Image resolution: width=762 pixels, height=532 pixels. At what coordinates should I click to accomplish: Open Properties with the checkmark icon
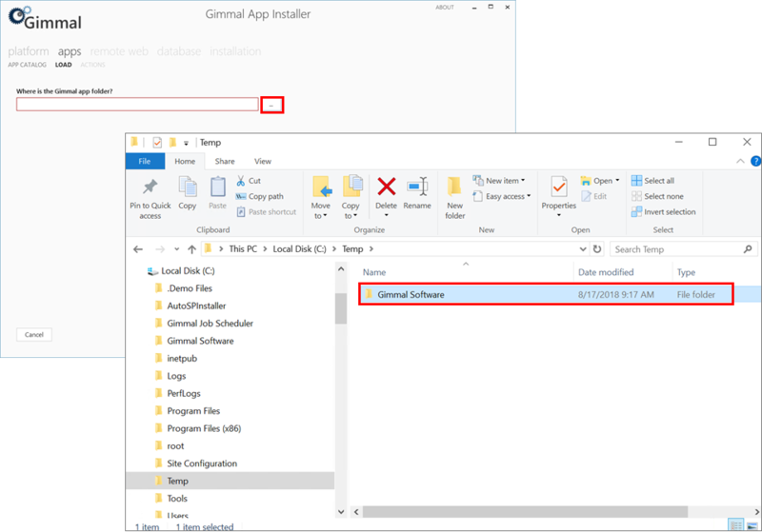[558, 188]
